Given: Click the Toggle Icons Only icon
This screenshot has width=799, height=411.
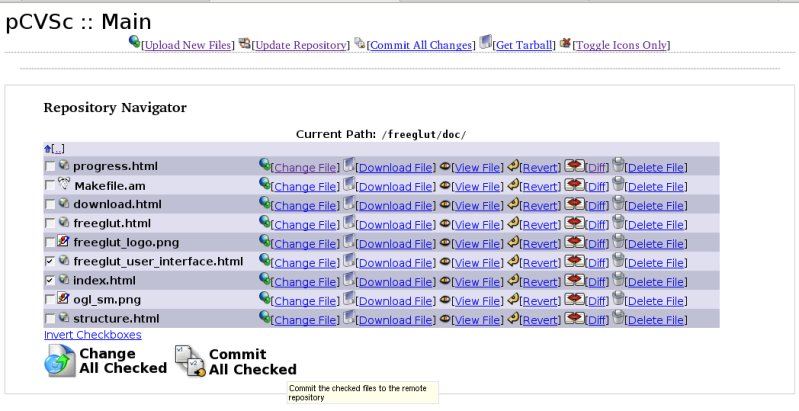Looking at the screenshot, I should (565, 43).
